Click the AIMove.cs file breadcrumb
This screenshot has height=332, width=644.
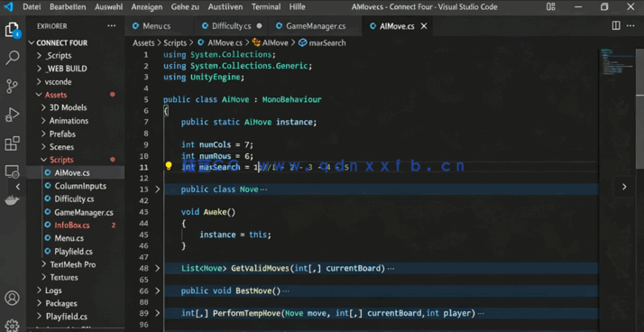(220, 42)
